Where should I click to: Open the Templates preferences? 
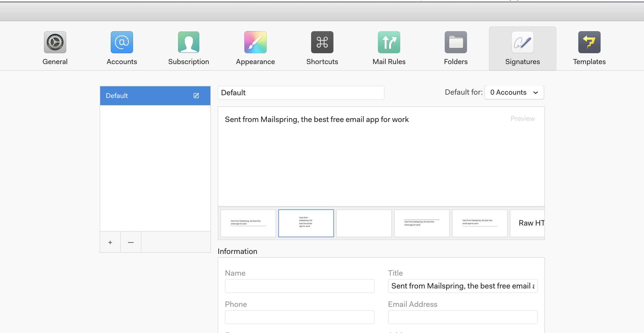(589, 48)
